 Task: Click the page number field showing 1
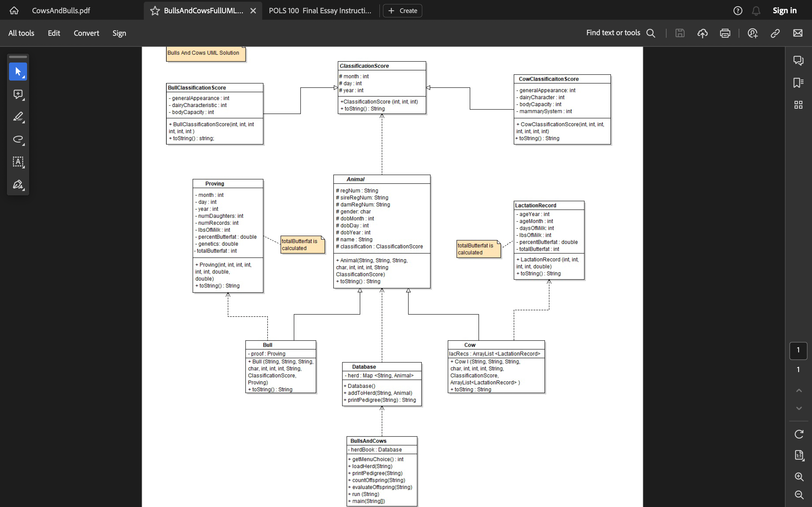coord(798,351)
